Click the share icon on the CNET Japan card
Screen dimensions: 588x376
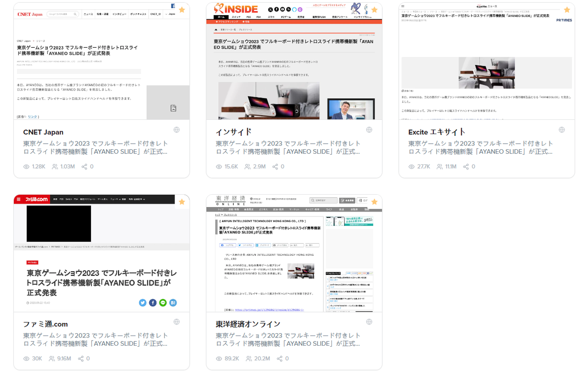85,167
